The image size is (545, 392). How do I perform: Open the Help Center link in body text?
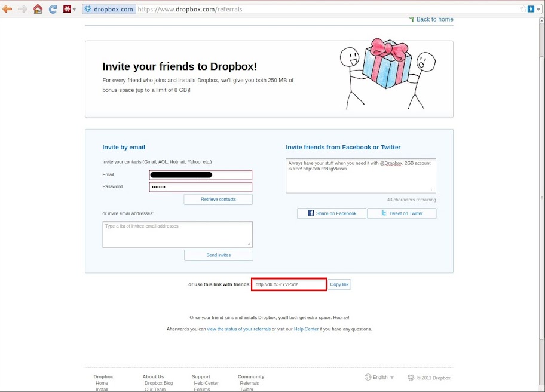[306, 329]
